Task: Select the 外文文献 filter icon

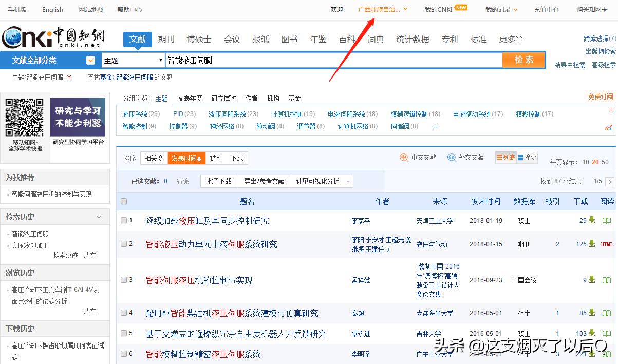Action: [452, 158]
